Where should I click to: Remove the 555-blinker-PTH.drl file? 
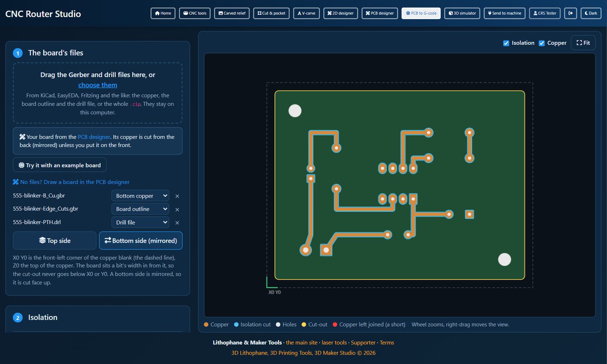[177, 223]
